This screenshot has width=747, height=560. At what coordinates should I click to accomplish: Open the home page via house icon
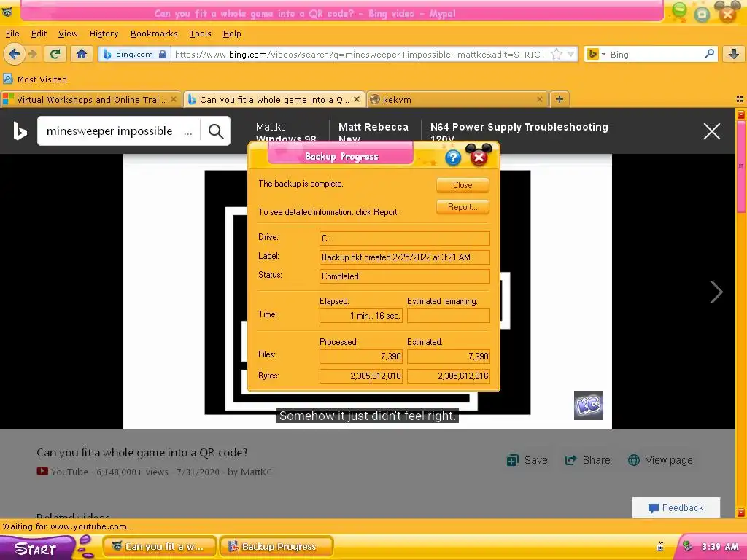[x=82, y=54]
